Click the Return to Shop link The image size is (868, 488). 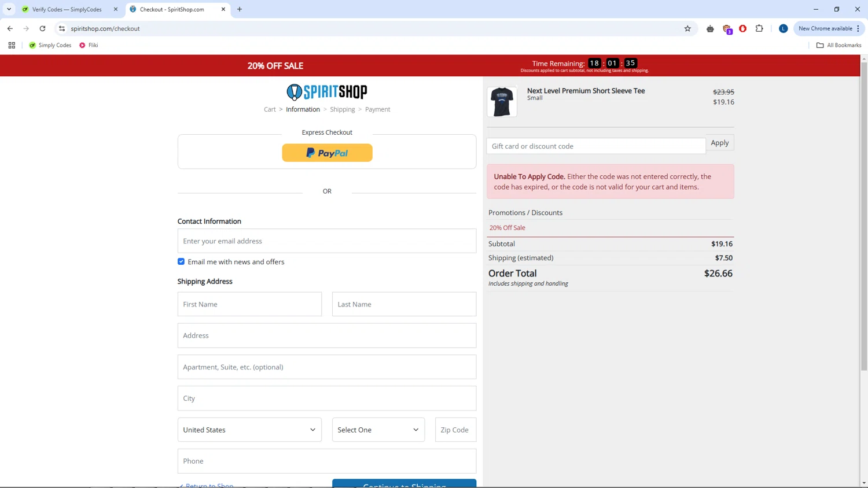click(x=206, y=485)
